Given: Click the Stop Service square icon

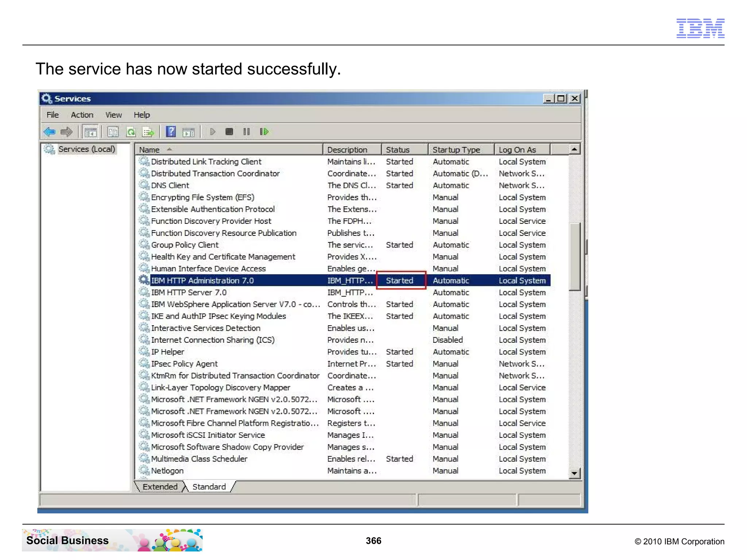Looking at the screenshot, I should (229, 132).
